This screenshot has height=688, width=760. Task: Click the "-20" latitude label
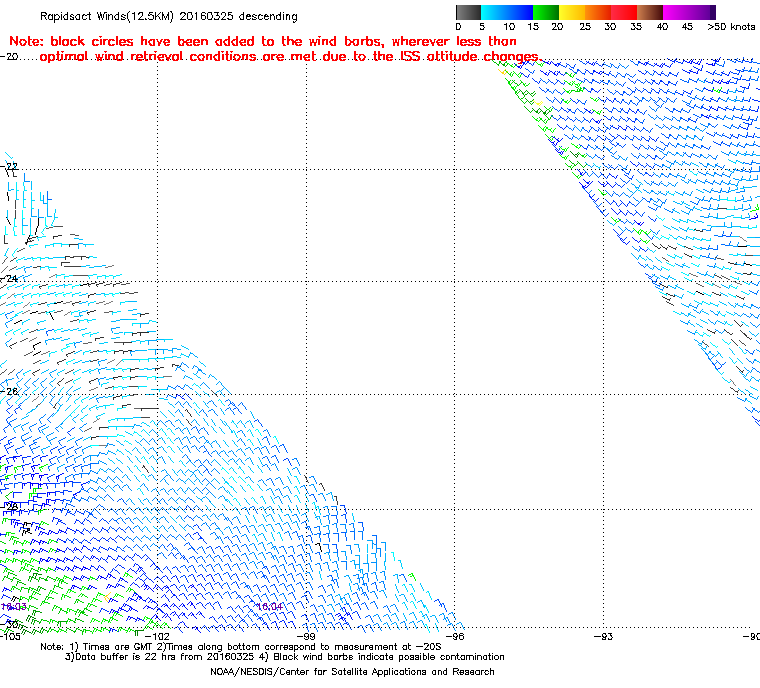click(x=9, y=57)
